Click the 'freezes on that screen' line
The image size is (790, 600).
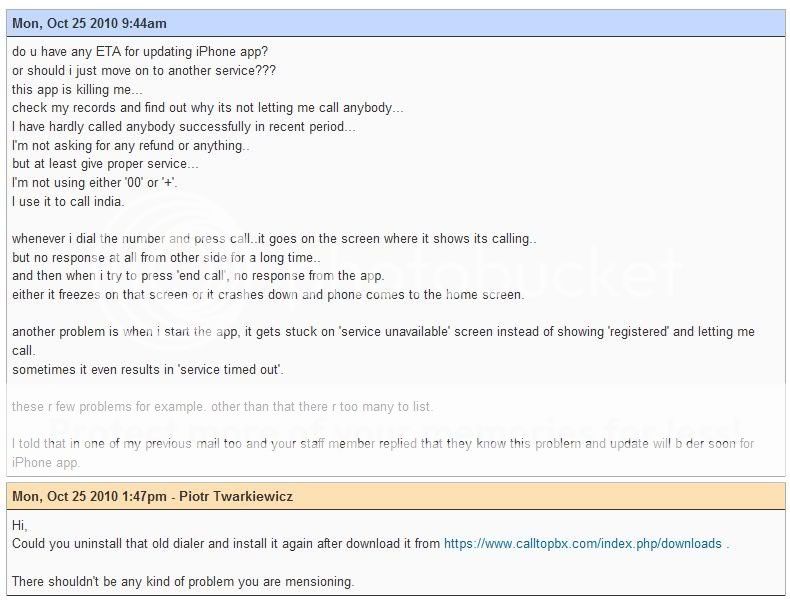pyautogui.click(x=268, y=295)
